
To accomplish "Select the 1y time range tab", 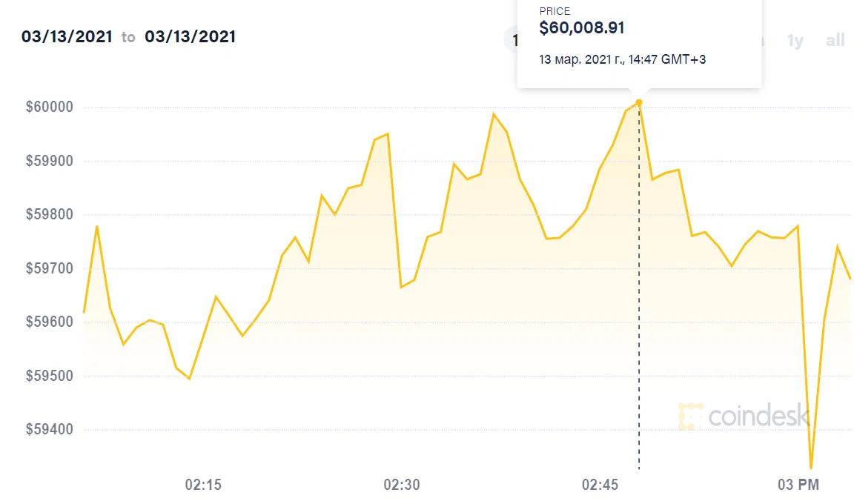I will click(795, 40).
